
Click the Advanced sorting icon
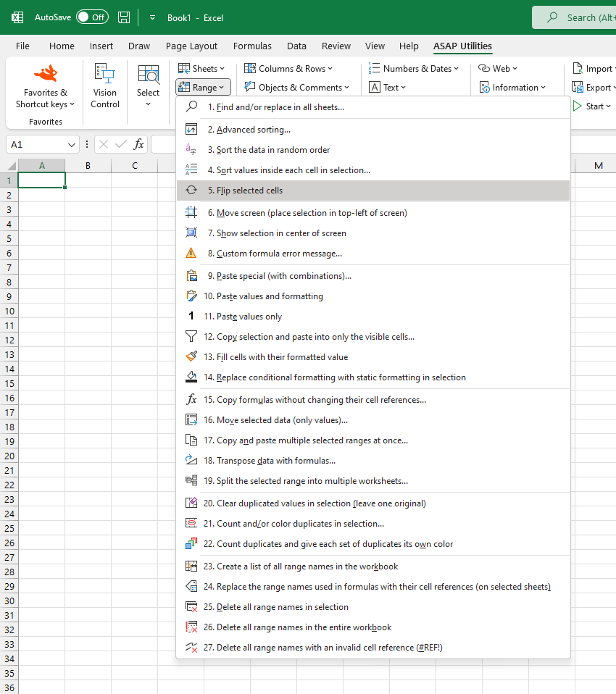191,129
